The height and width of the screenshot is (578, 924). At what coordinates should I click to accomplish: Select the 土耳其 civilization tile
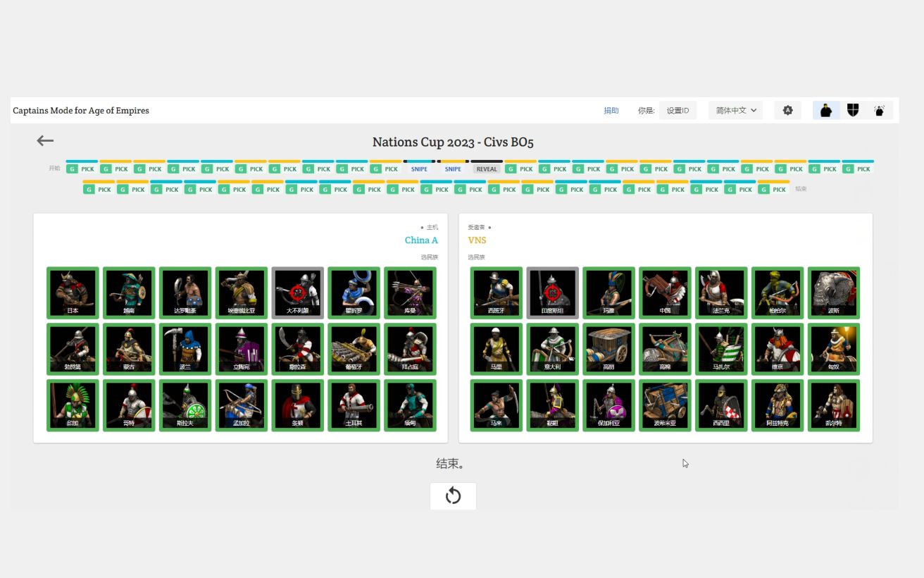pos(354,405)
